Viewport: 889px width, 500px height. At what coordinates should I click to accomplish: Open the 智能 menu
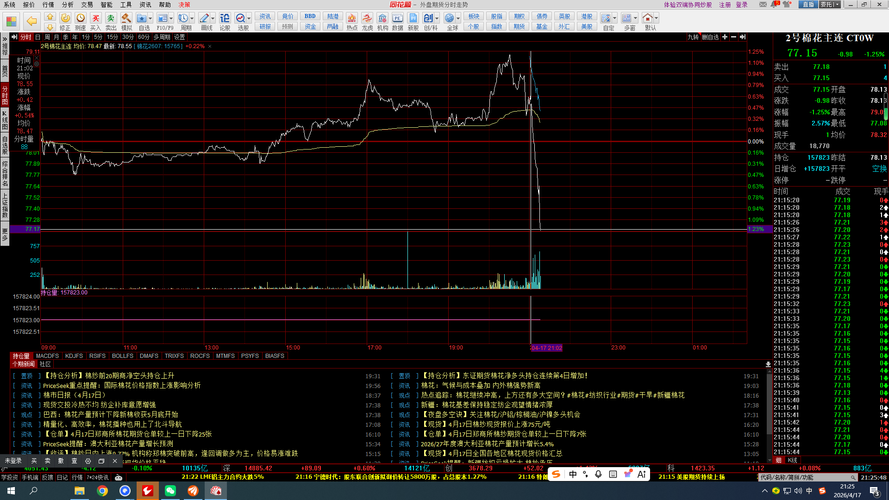point(106,5)
